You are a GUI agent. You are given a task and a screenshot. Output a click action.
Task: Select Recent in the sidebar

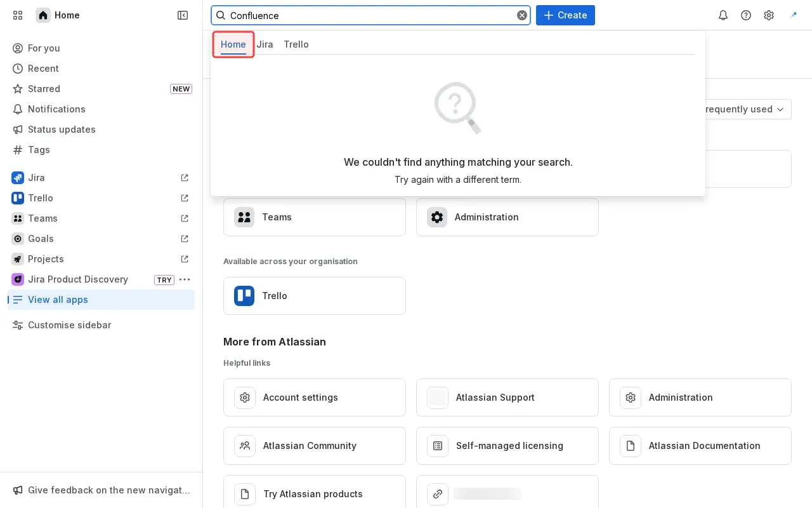(43, 69)
